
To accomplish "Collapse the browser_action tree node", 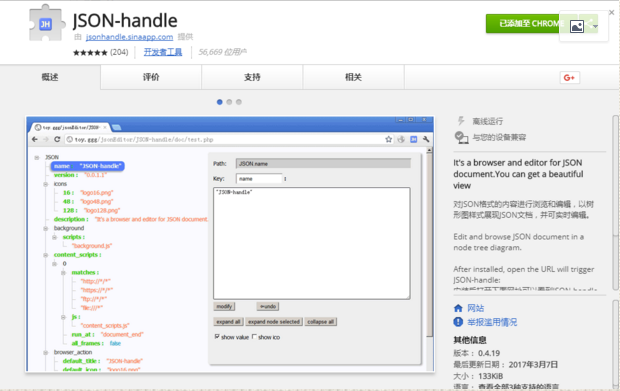I will [46, 352].
